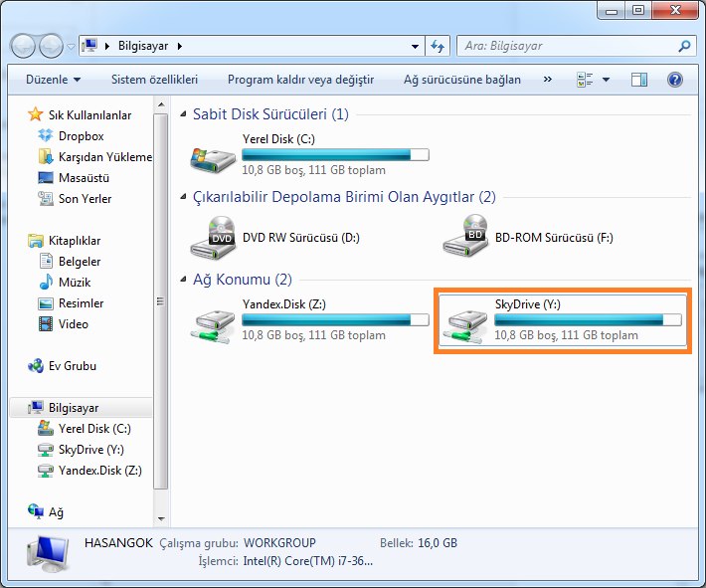The image size is (706, 588).
Task: Click Program kaldır veya değiştir
Action: click(300, 80)
